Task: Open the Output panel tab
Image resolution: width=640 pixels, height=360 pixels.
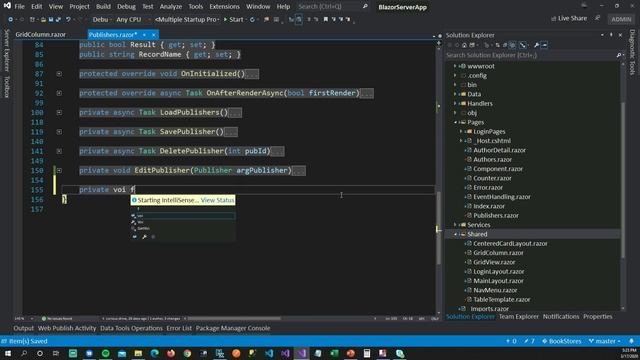Action: [23, 328]
